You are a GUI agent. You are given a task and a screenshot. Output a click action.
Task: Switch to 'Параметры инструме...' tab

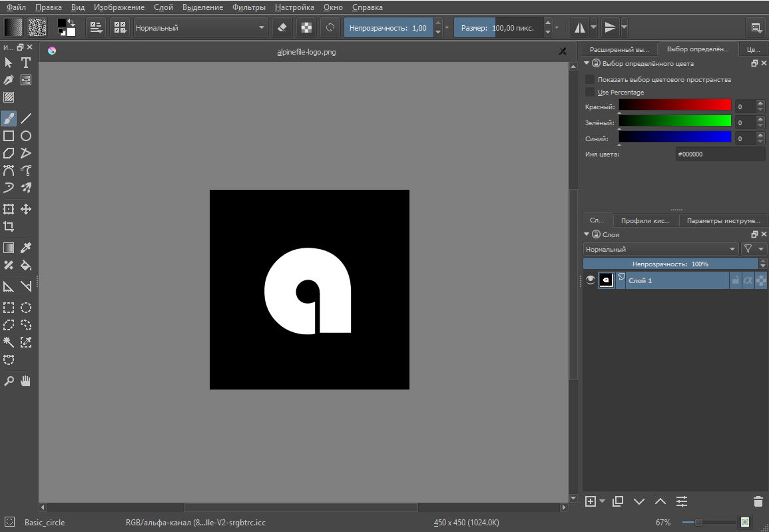tap(723, 220)
